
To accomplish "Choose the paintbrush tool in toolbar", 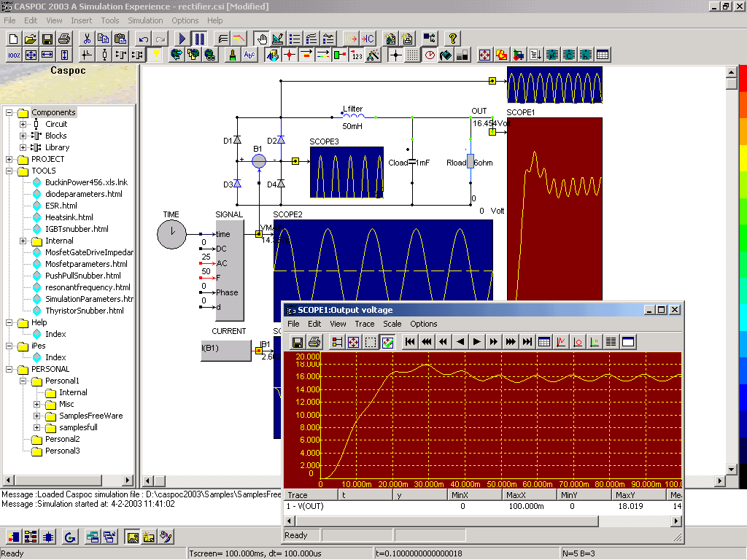I will pyautogui.click(x=233, y=55).
